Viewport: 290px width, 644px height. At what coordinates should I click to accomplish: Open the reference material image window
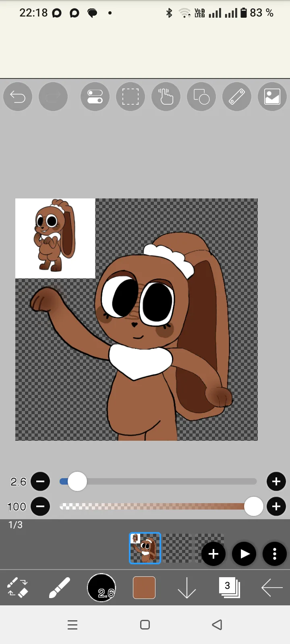(272, 97)
